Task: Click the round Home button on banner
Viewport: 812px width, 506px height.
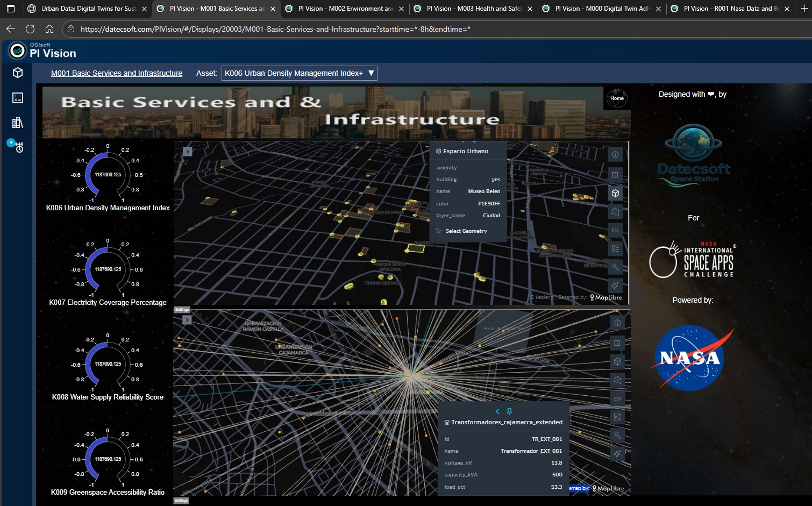Action: coord(617,98)
